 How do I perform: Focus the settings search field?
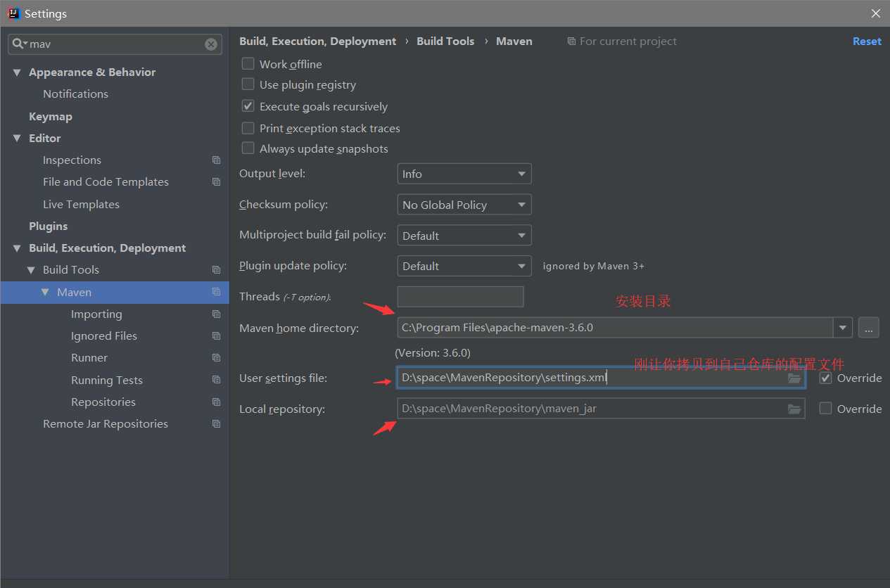click(115, 44)
